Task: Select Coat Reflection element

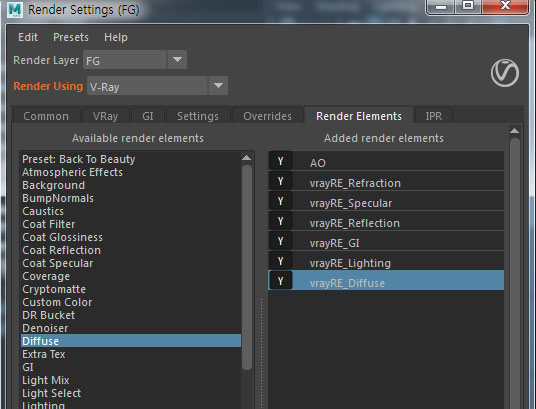Action: tap(131, 250)
